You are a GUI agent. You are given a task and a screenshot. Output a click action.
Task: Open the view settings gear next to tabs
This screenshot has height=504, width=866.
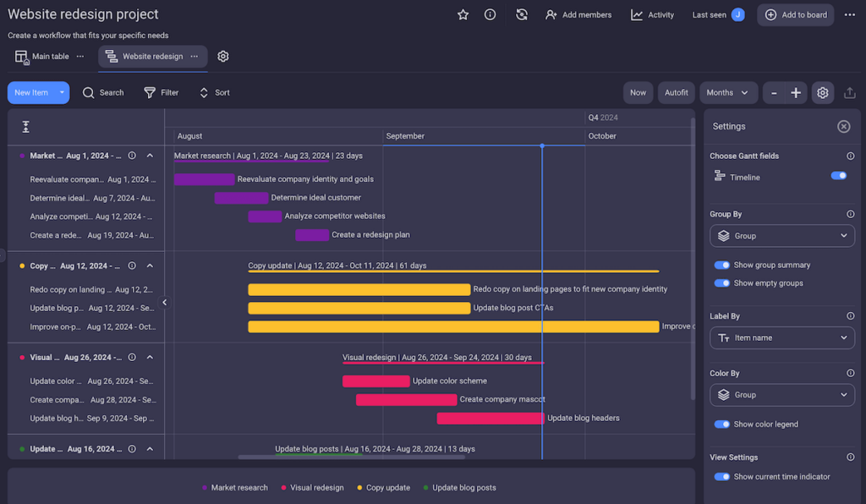(x=223, y=57)
